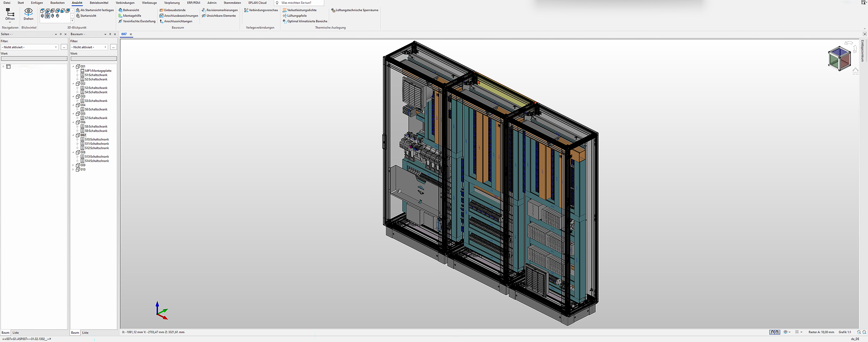Viewport: 868px width, 342px height.
Task: Click the Montagehilfe icon
Action: coord(120,16)
